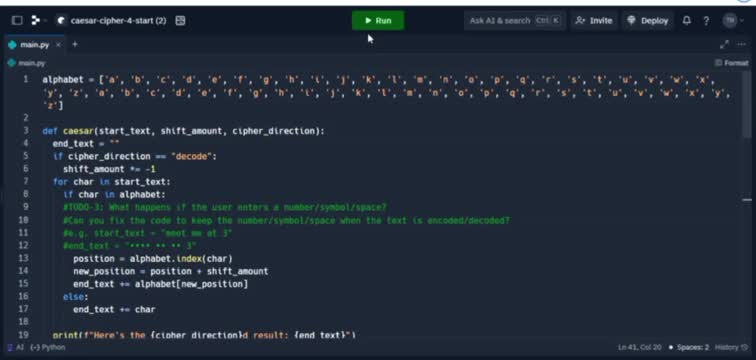Add a new tab with plus icon
This screenshot has width=756, height=360.
coord(75,44)
